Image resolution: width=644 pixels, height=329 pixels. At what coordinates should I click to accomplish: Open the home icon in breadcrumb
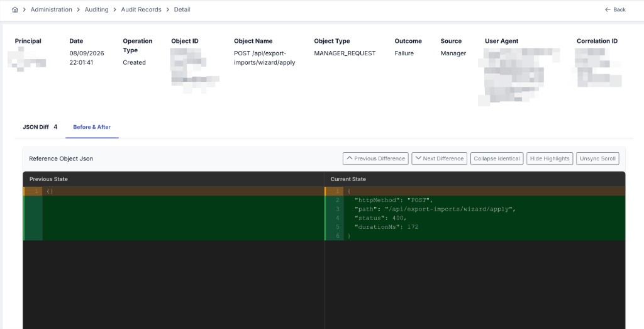(15, 9)
